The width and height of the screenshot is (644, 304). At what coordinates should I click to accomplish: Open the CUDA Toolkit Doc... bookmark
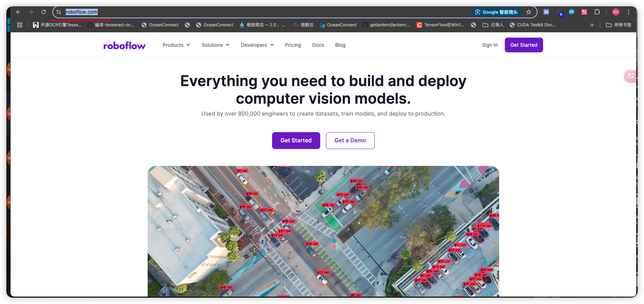[x=533, y=25]
